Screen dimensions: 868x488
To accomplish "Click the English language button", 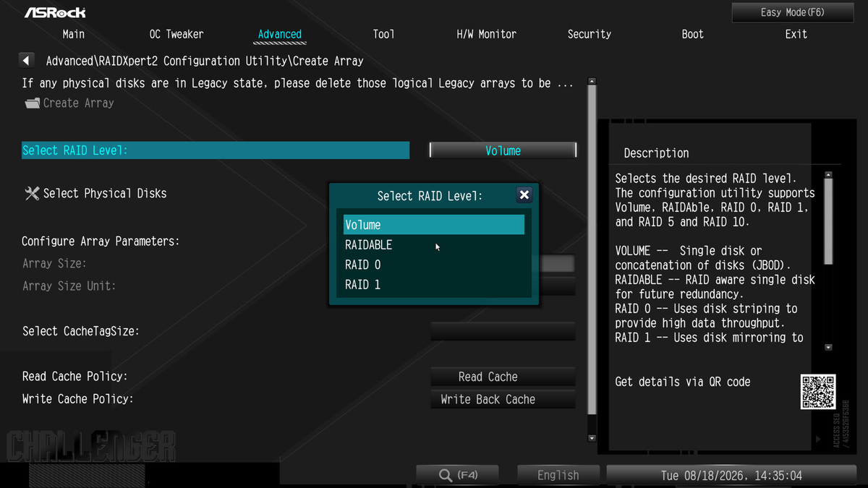I will tap(558, 475).
